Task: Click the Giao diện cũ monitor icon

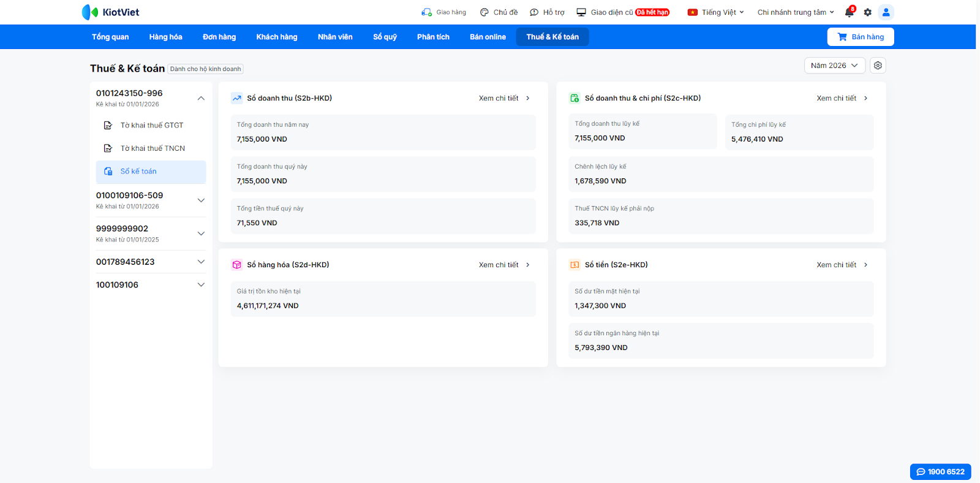Action: click(581, 12)
